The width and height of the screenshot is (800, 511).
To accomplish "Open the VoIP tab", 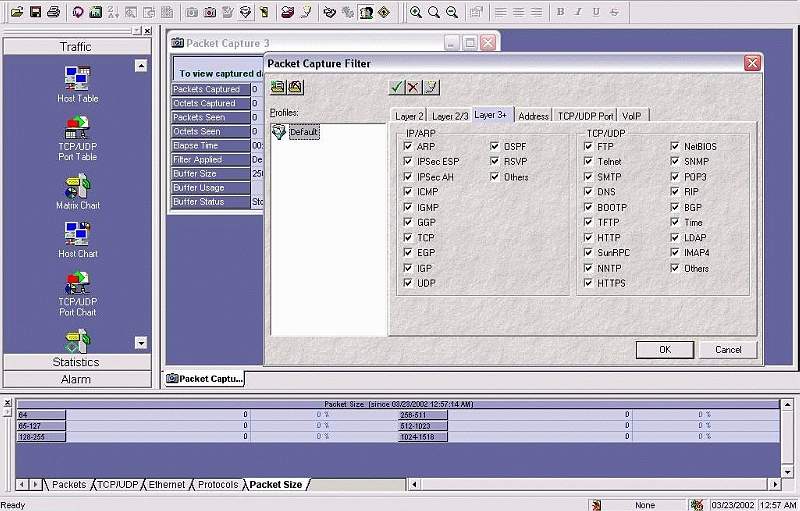I will tap(632, 116).
